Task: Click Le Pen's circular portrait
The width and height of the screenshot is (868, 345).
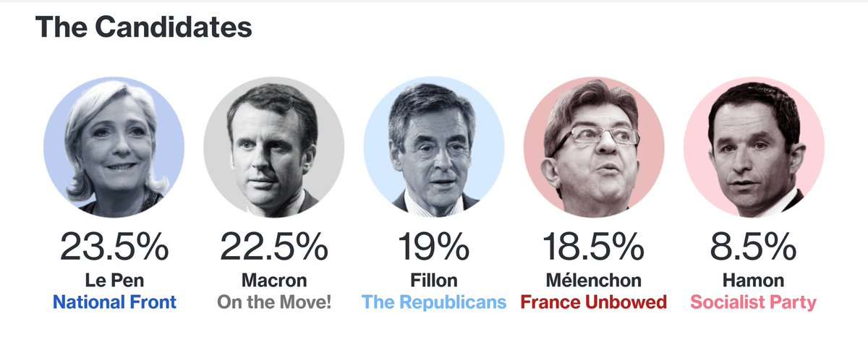Action: [114, 148]
